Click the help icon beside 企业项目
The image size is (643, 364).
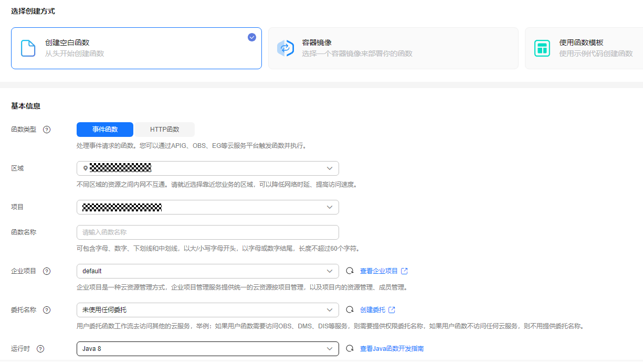coord(47,271)
